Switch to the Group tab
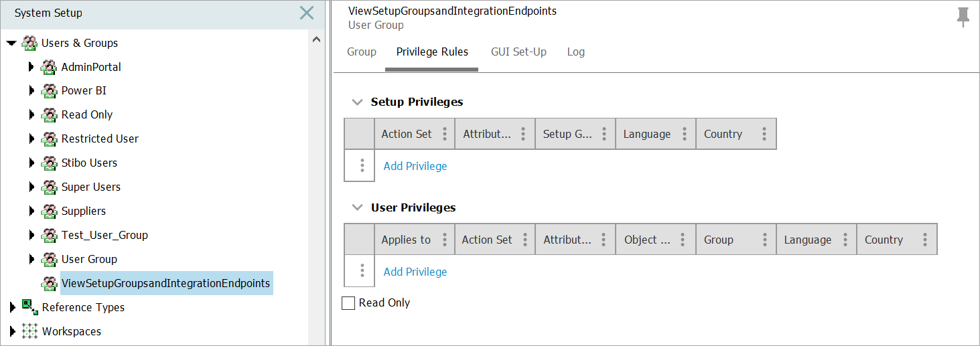The width and height of the screenshot is (980, 346). click(362, 52)
